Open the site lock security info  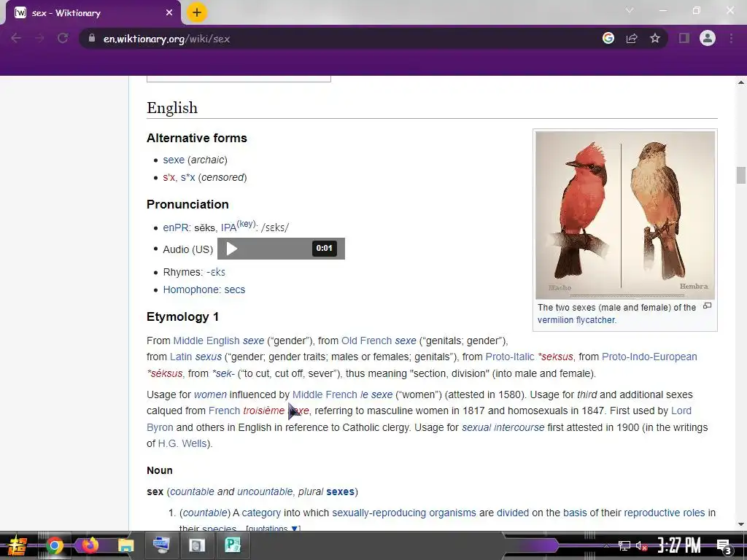point(91,38)
